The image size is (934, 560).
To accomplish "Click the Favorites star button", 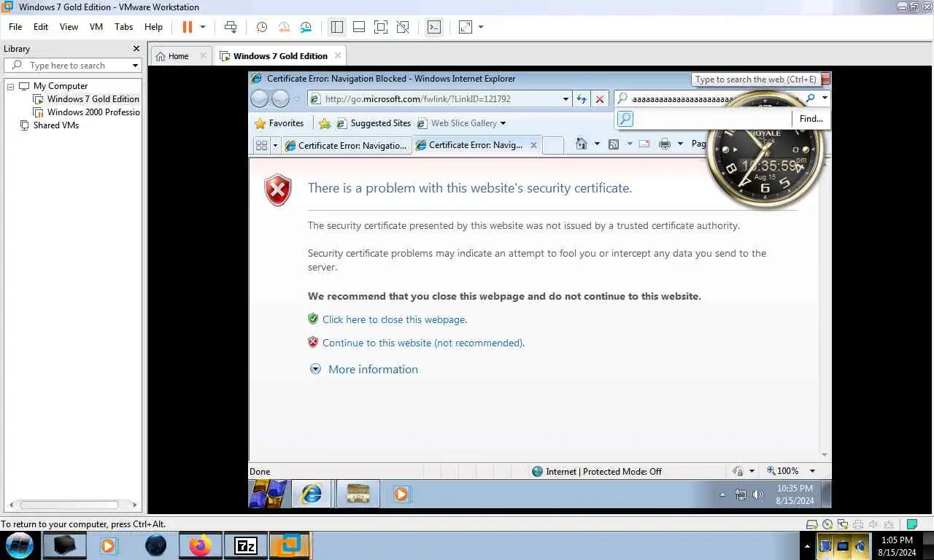I will coord(279,123).
